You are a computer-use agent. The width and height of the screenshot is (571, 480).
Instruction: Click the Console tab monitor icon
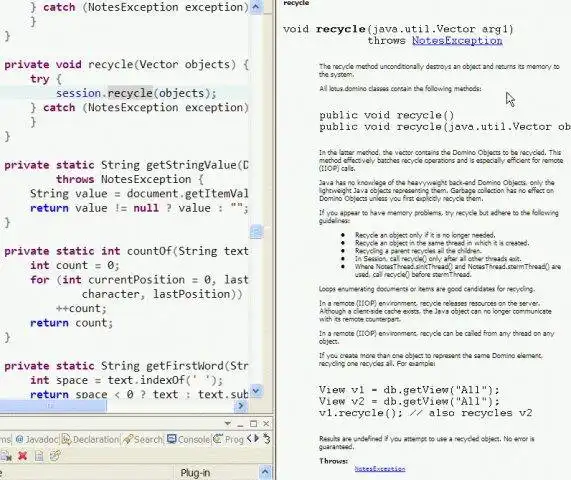pyautogui.click(x=172, y=439)
